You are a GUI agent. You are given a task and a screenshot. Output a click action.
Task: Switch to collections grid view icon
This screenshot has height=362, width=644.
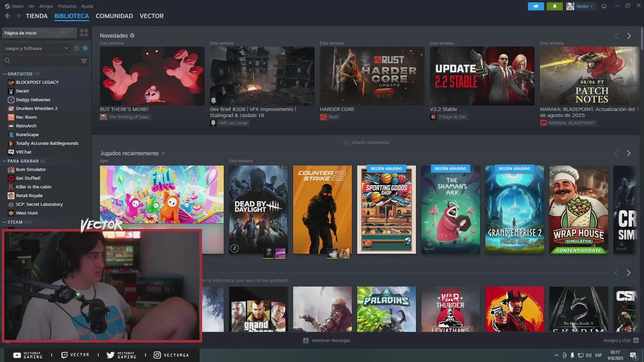(84, 33)
